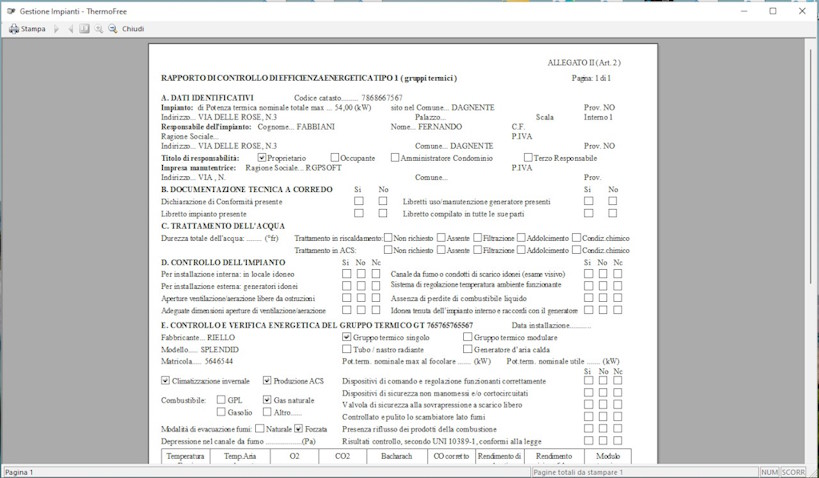
Task: Click the Bacharach table column header
Action: tap(396, 456)
